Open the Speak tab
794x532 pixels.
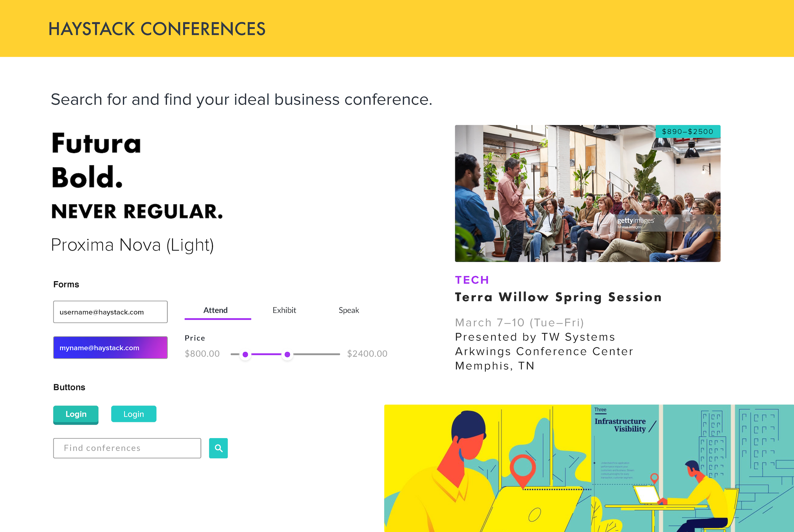pos(349,310)
